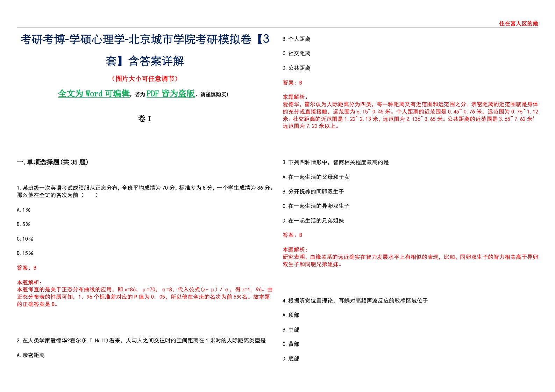Image resolution: width=555 pixels, height=392 pixels.
Task: Click the explanation beginning 研究表明，血缘关系
Action: [410, 261]
